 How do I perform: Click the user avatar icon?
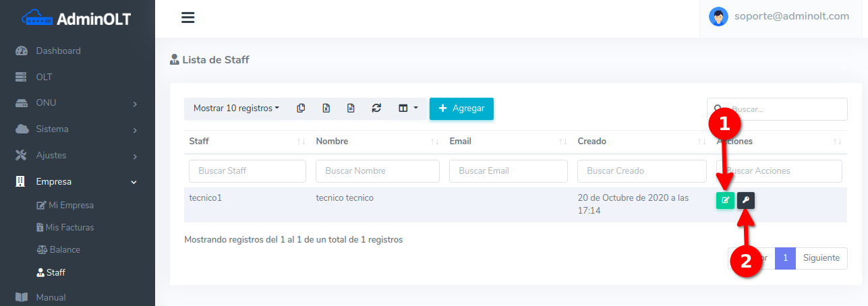coord(718,17)
